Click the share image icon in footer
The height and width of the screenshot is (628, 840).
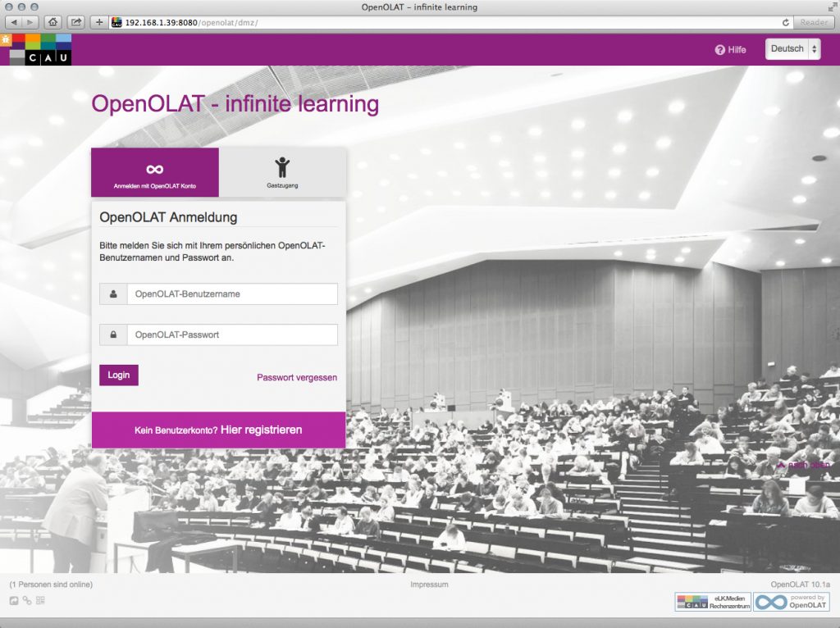13,601
